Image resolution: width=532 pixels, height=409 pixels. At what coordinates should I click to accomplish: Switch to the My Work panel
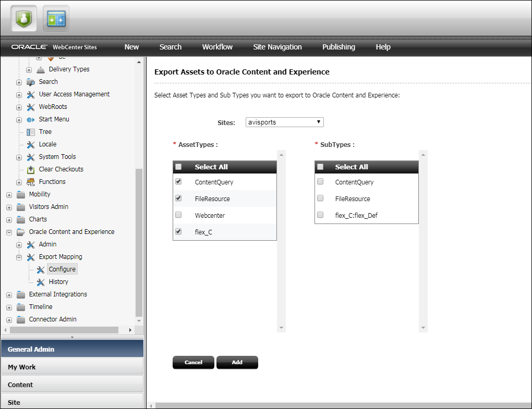pos(72,367)
